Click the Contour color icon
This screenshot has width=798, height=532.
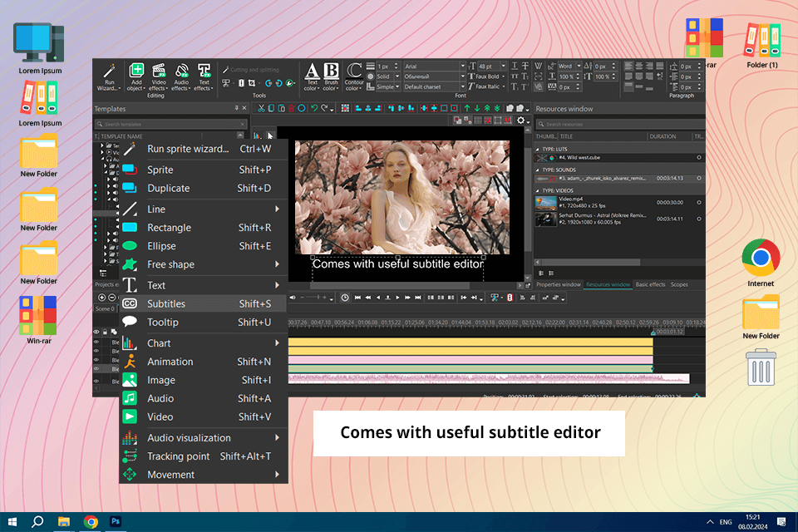tap(354, 76)
